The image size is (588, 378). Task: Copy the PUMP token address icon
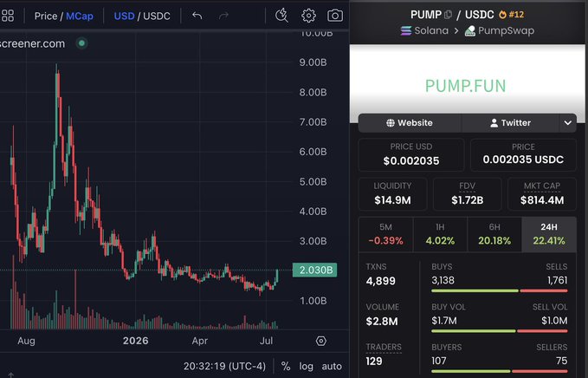point(448,15)
